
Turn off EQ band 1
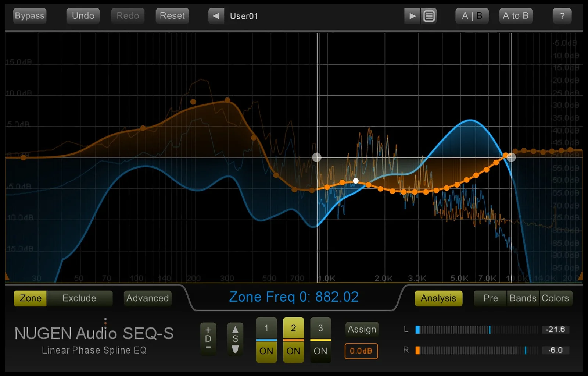tap(266, 351)
